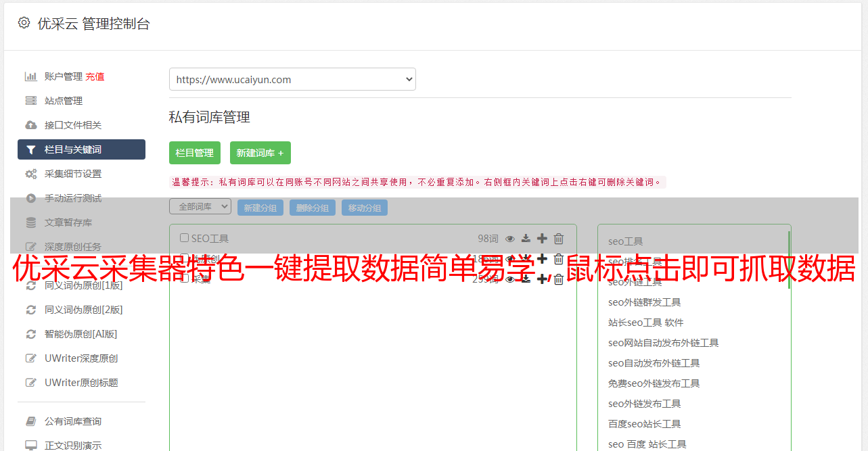
Task: Click the eye icon on the 259词 row
Action: [x=510, y=279]
